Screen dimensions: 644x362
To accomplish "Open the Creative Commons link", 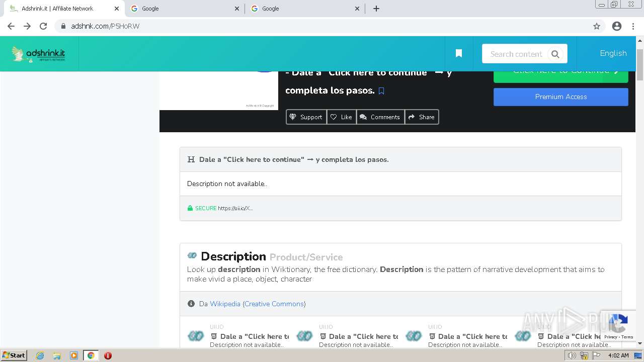I will [274, 304].
